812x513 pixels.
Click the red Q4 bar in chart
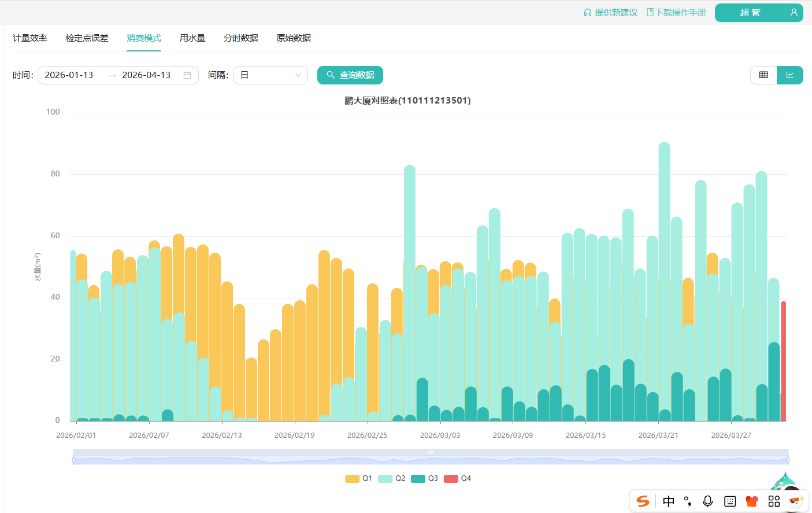tap(784, 361)
